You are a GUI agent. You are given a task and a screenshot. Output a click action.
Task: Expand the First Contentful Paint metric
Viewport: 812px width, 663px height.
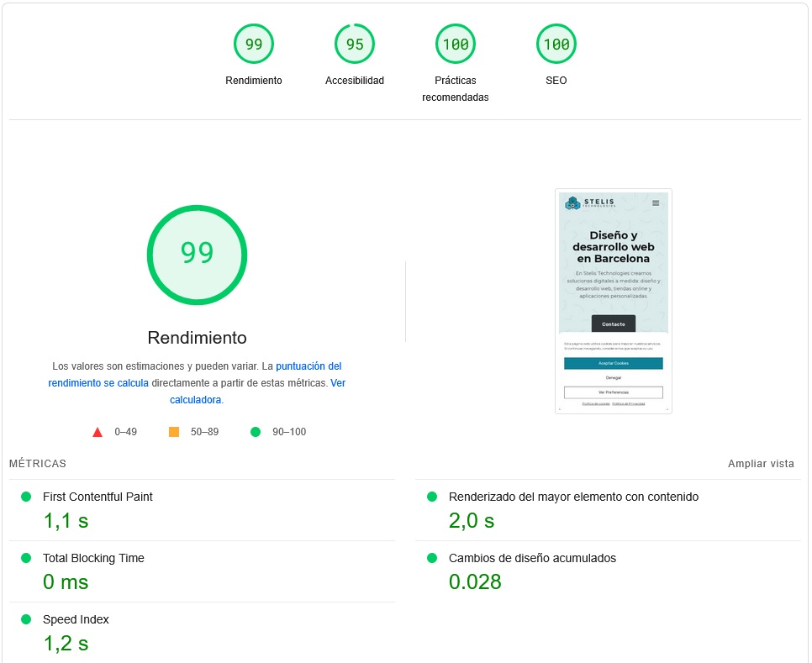point(98,497)
